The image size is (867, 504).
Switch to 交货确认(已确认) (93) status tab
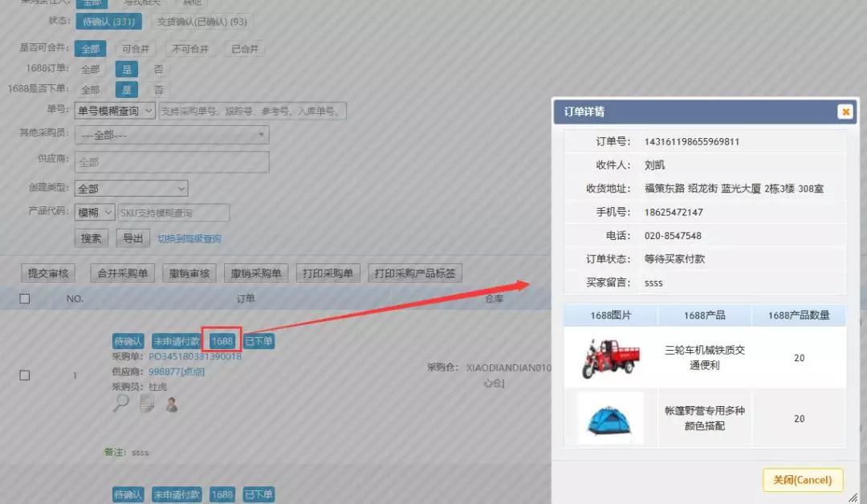click(x=201, y=22)
